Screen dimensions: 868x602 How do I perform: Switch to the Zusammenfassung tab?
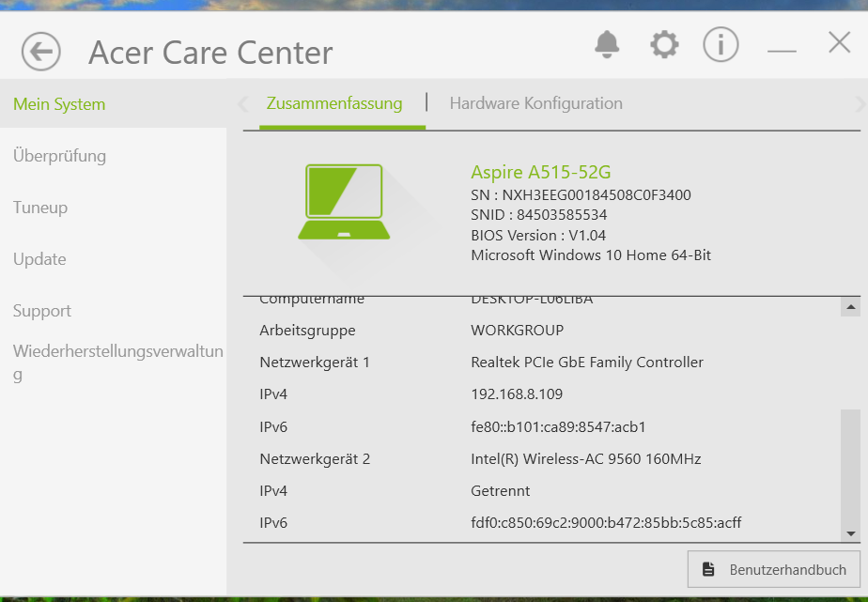(334, 103)
